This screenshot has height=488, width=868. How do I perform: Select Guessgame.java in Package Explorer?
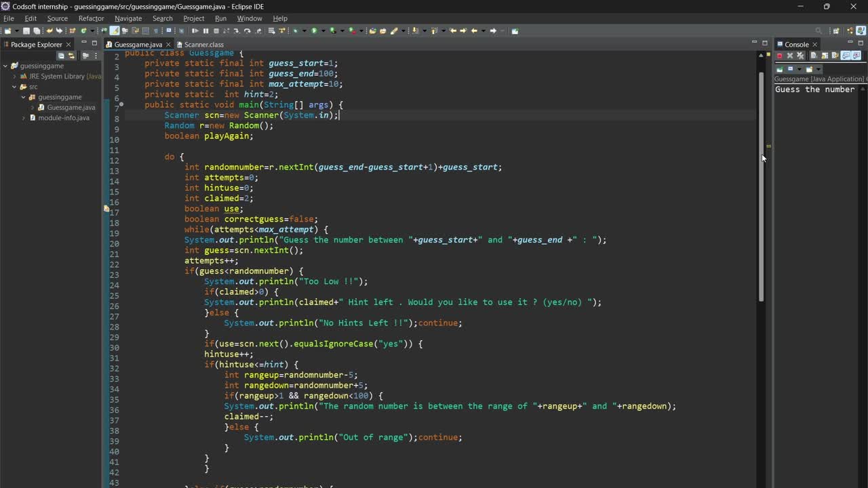[x=71, y=107]
